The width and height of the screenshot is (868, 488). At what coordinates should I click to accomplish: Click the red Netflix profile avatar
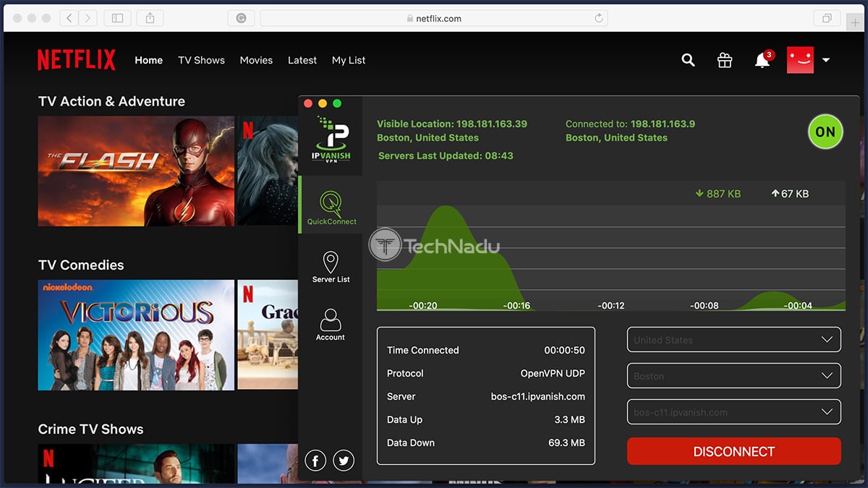(800, 60)
